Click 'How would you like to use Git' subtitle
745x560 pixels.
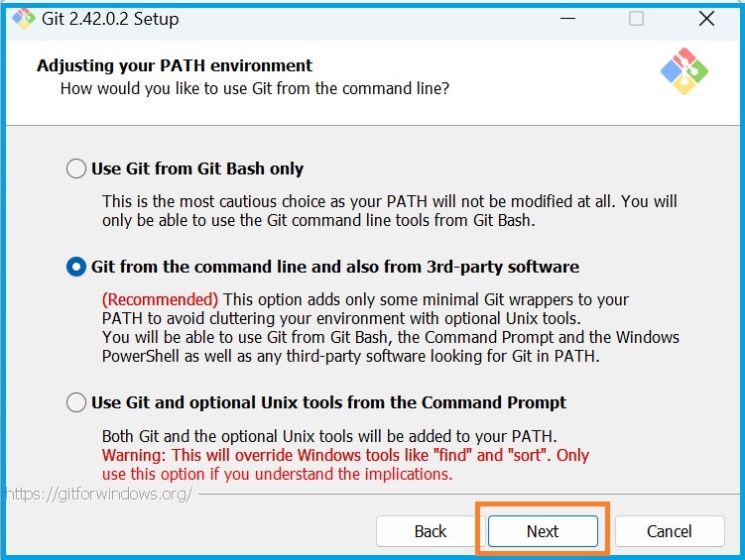tap(255, 89)
